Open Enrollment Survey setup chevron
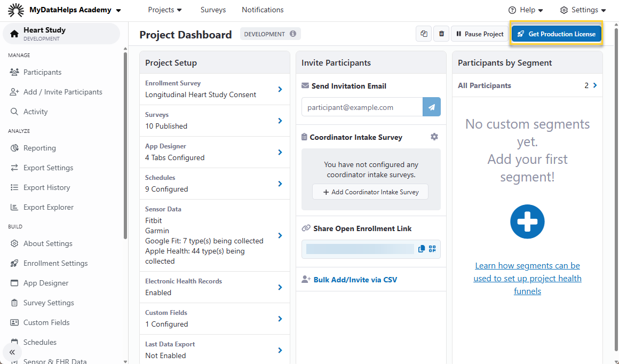The image size is (619, 364). click(280, 89)
